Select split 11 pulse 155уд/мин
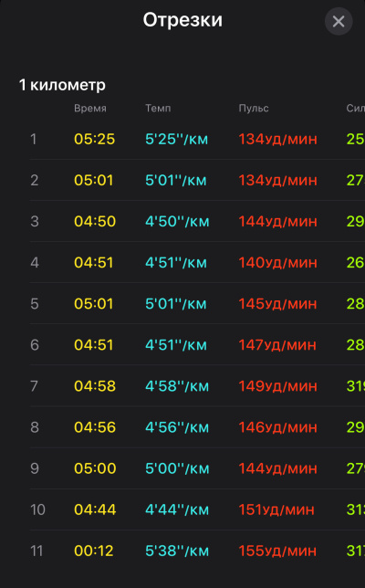The width and height of the screenshot is (365, 588). tap(278, 551)
